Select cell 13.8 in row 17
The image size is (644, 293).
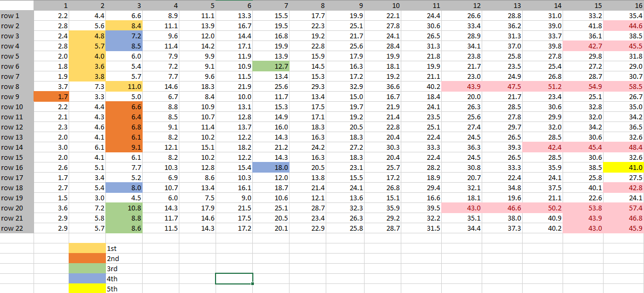tap(308, 177)
